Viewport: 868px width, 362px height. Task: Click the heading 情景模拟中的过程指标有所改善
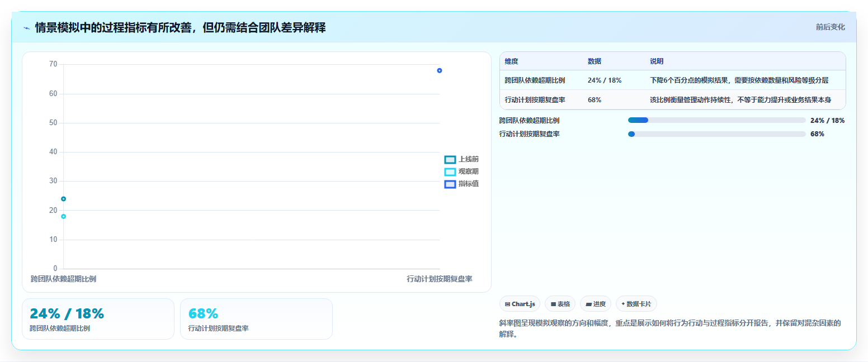180,27
